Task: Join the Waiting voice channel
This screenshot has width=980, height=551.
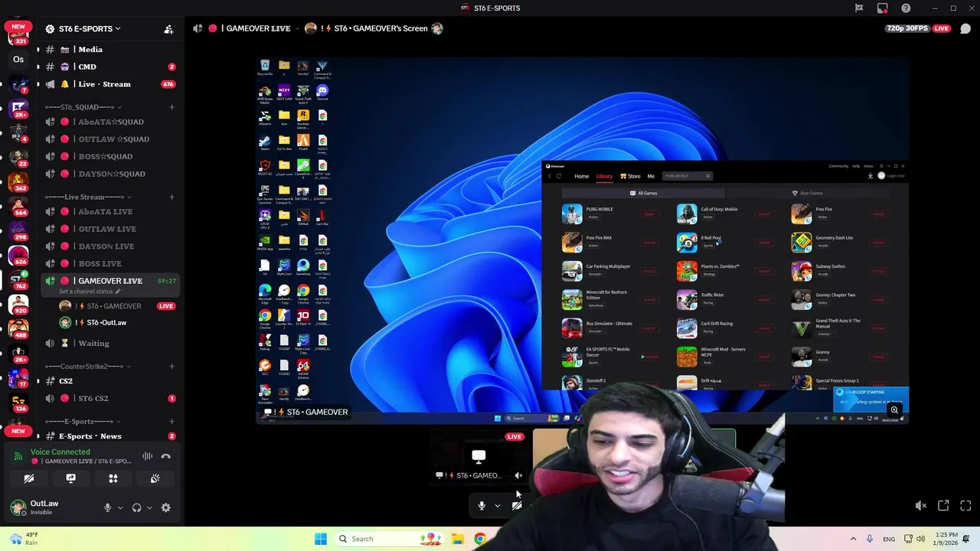Action: pos(110,344)
